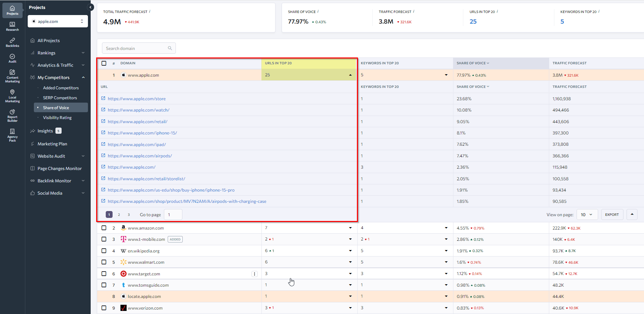Screen dimensions: 644x314
Task: Open the Local Marketing section
Action: (x=12, y=95)
